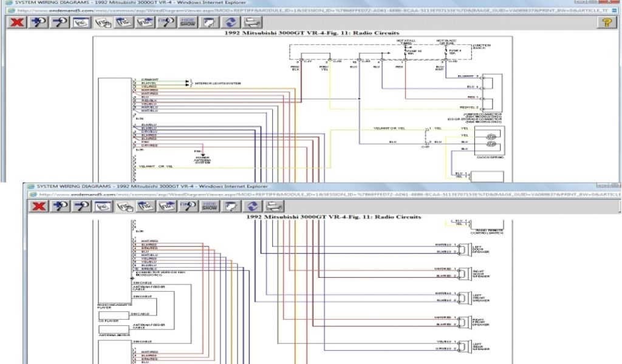The height and width of the screenshot is (364, 622).
Task: Click zoom in magnifier in top window toolbar
Action: pos(39,22)
